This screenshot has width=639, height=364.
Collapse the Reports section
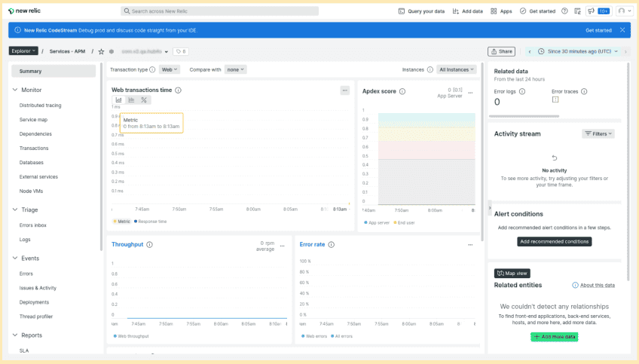(x=15, y=335)
